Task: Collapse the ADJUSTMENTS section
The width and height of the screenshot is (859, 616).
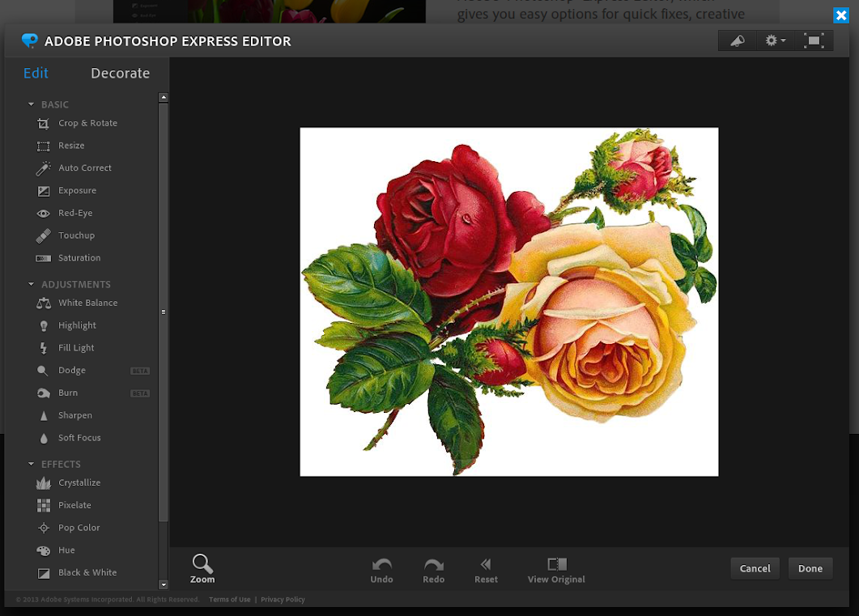Action: (32, 284)
